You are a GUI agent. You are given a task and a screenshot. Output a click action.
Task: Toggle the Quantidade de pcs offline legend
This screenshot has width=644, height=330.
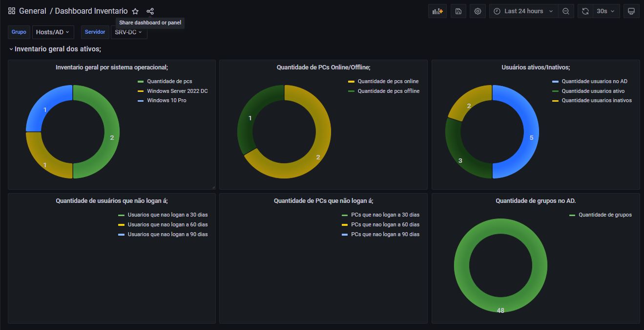coord(389,91)
